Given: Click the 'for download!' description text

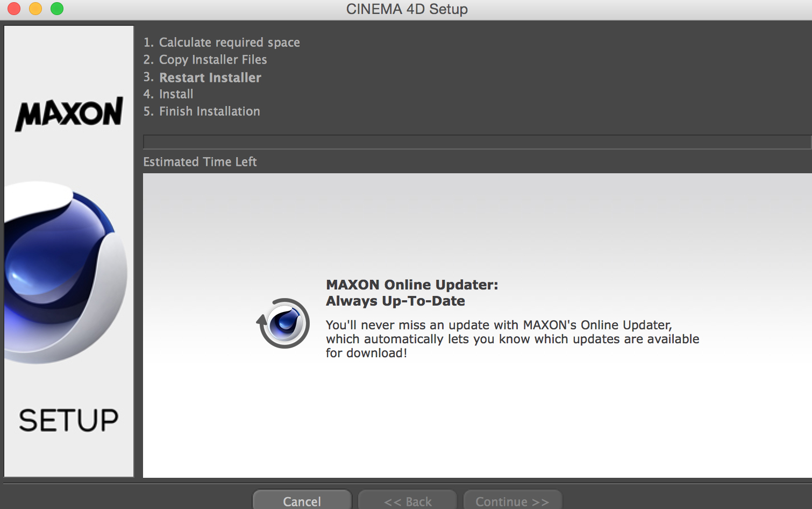Looking at the screenshot, I should click(366, 353).
